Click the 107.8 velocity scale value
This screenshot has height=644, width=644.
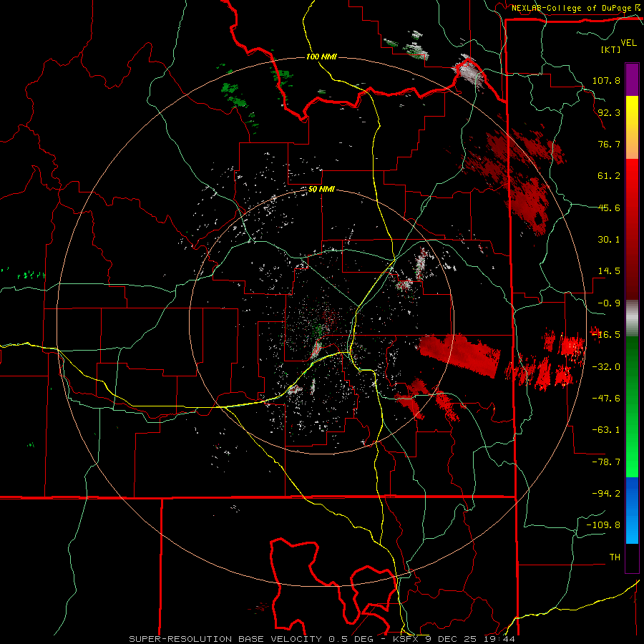click(606, 80)
